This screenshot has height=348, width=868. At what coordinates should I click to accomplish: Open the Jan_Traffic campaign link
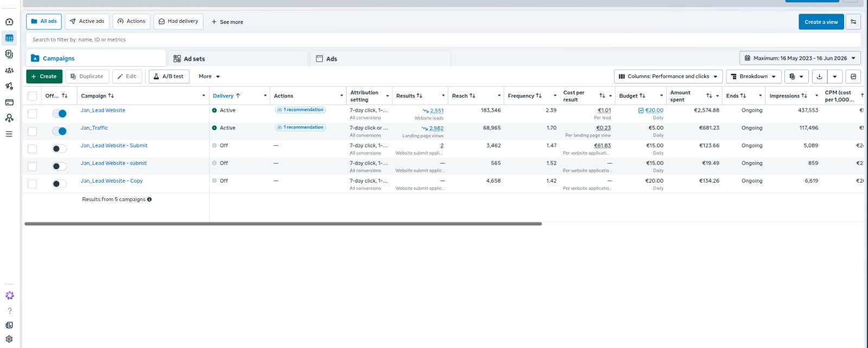94,128
